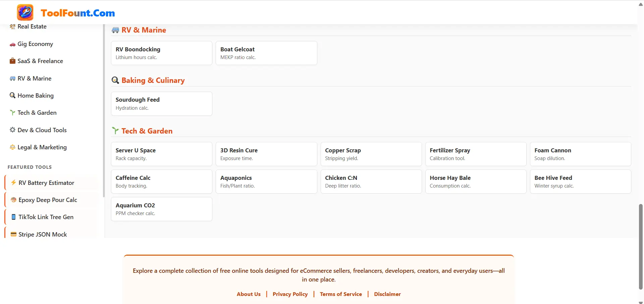Open the Terms of Service link
The width and height of the screenshot is (644, 304).
click(x=341, y=294)
